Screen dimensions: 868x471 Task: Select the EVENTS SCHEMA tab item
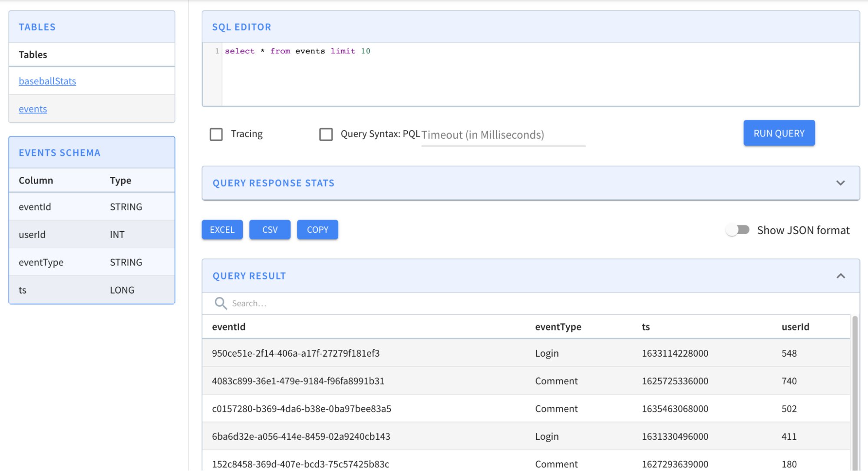59,152
